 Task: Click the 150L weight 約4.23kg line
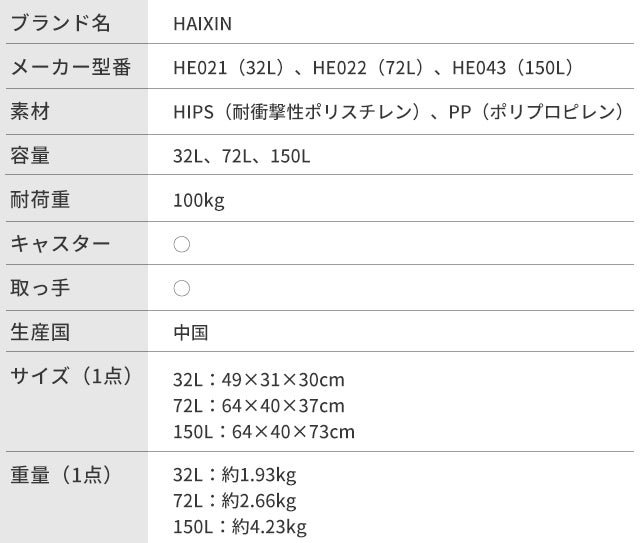pos(239,527)
